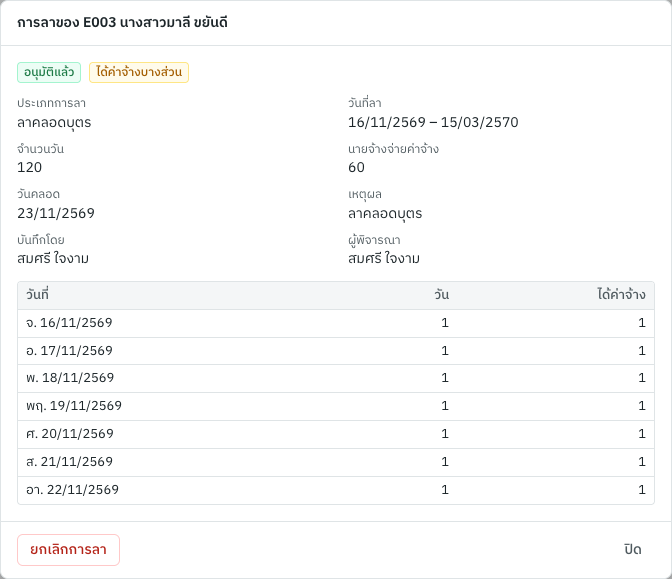Select row จ. 16/11/2569
The width and height of the screenshot is (672, 579).
point(336,323)
